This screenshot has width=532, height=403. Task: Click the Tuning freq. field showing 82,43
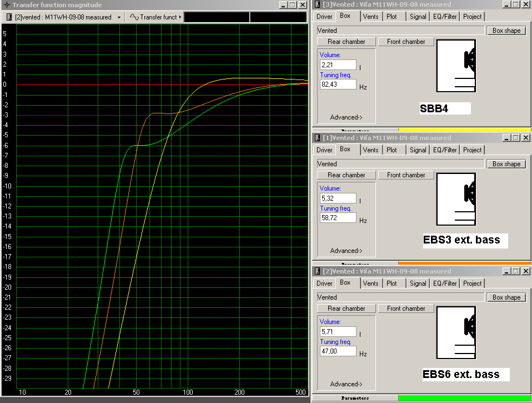point(338,84)
